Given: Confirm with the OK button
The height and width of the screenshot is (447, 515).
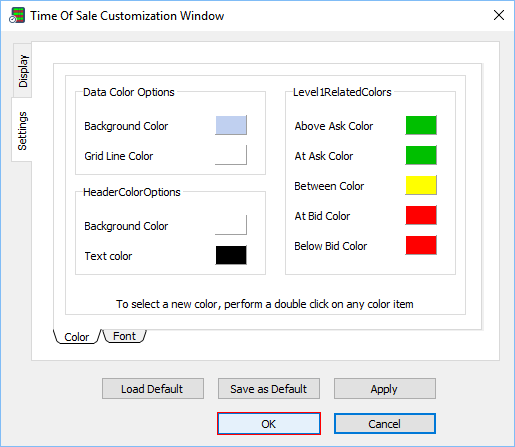Looking at the screenshot, I should pyautogui.click(x=269, y=424).
